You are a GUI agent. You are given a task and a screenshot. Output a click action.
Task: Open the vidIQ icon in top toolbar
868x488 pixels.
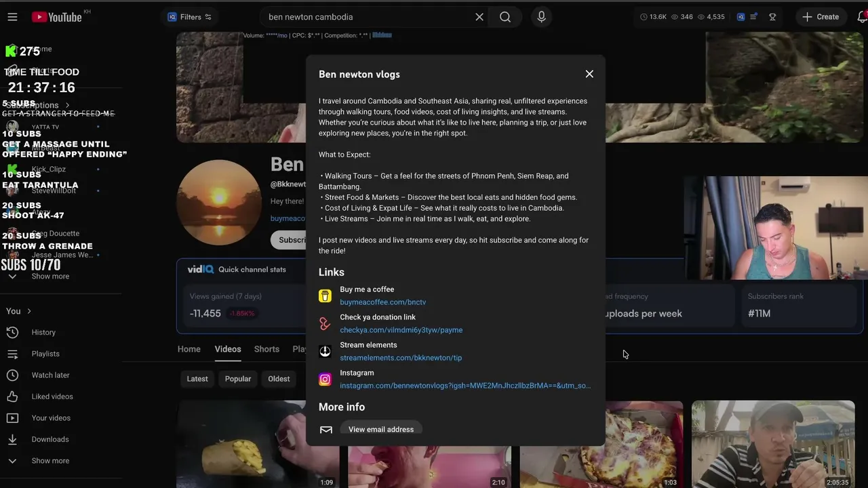(741, 17)
